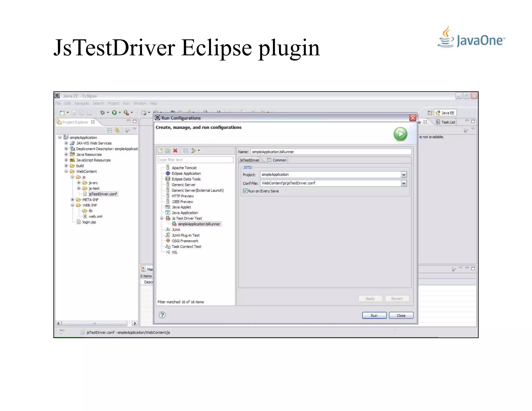532x411 pixels.
Task: Click the type filter text field
Action: (x=195, y=160)
